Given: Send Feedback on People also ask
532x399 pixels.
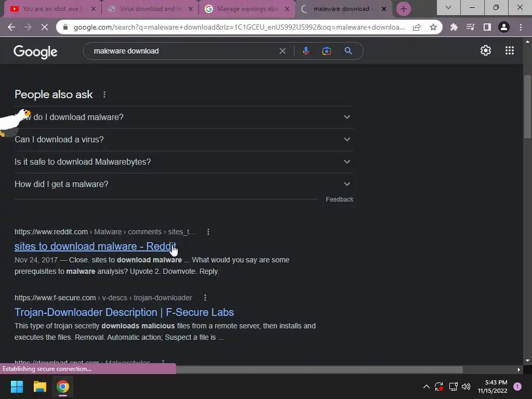Looking at the screenshot, I should coord(339,199).
